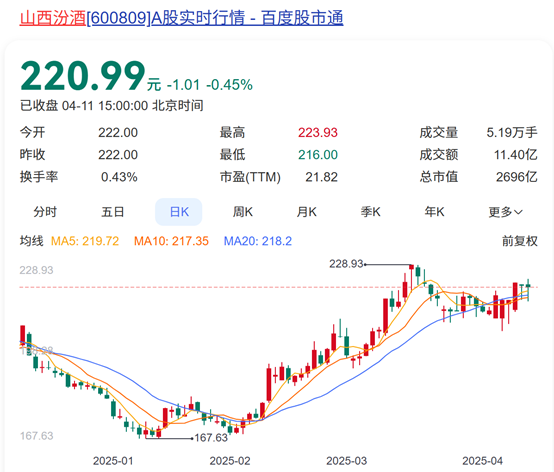This screenshot has width=554, height=472.
Task: Click the MA20: 218.2 indicator label
Action: (258, 241)
